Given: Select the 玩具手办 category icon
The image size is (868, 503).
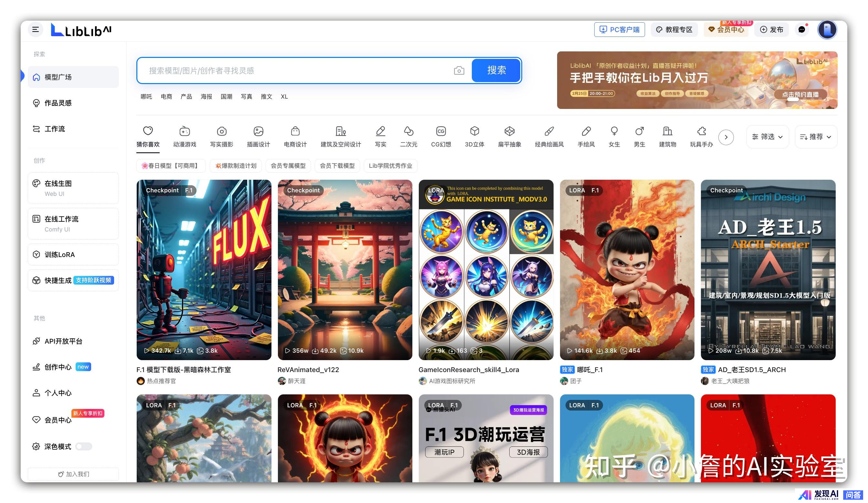Looking at the screenshot, I should click(x=701, y=131).
